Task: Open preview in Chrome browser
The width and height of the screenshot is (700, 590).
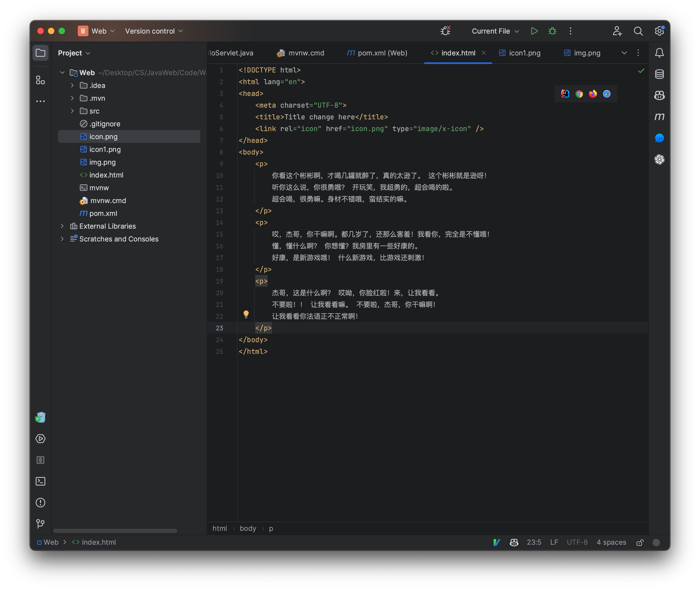Action: pyautogui.click(x=579, y=94)
